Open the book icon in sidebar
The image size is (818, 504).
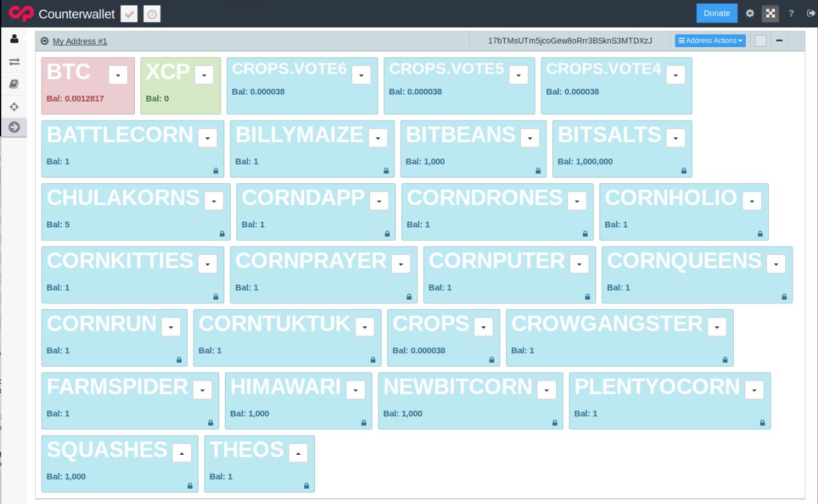coord(14,84)
